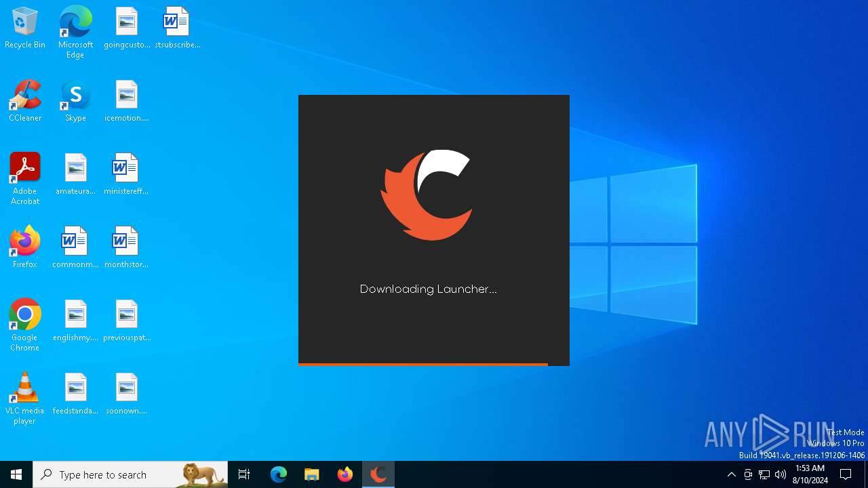868x488 pixels.
Task: Open File Explorer from the taskbar
Action: [x=312, y=474]
